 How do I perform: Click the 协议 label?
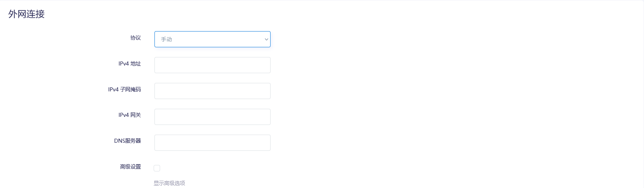pos(135,38)
